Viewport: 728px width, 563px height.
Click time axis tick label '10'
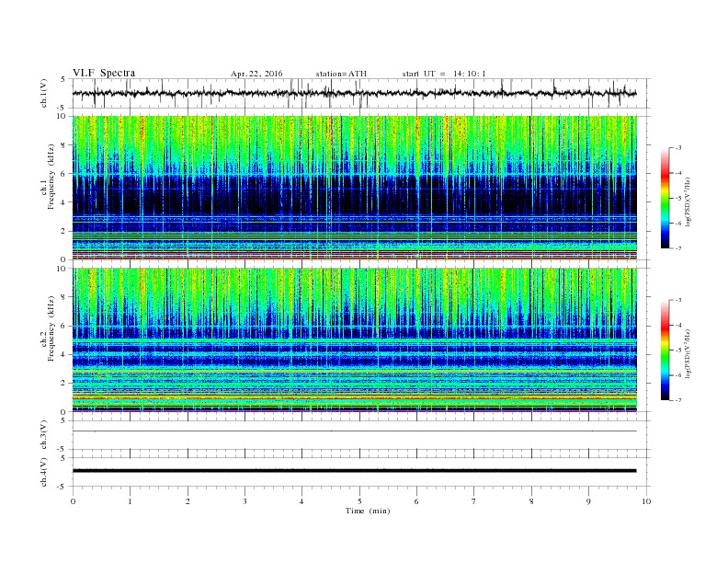coord(646,501)
